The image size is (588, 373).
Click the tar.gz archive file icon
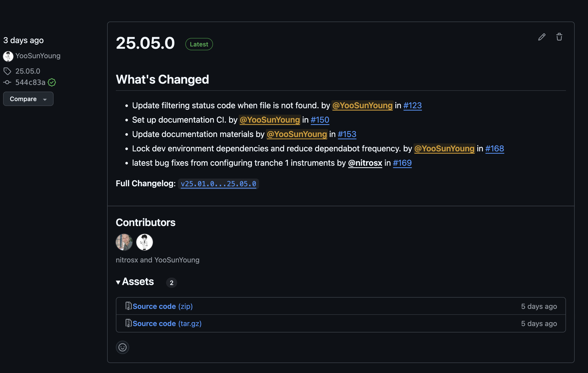pyautogui.click(x=128, y=323)
